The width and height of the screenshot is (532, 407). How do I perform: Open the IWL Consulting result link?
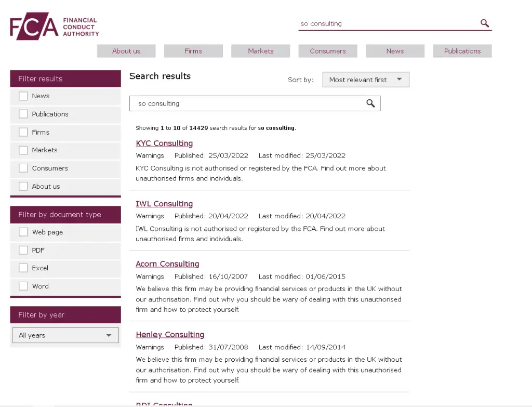(164, 204)
